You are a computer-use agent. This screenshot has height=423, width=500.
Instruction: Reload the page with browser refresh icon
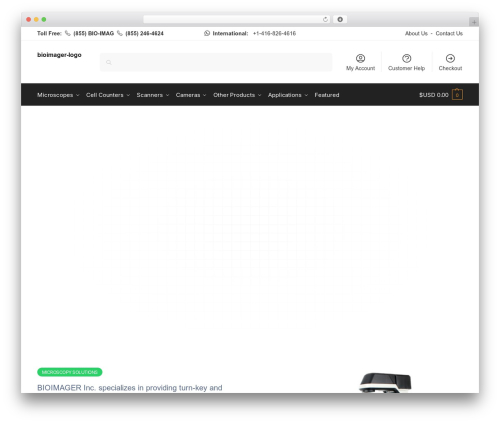click(325, 20)
